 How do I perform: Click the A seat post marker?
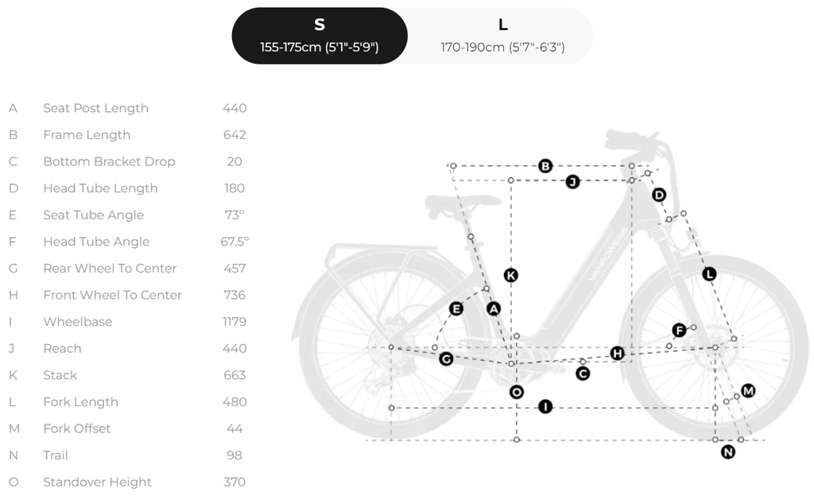coord(494,308)
